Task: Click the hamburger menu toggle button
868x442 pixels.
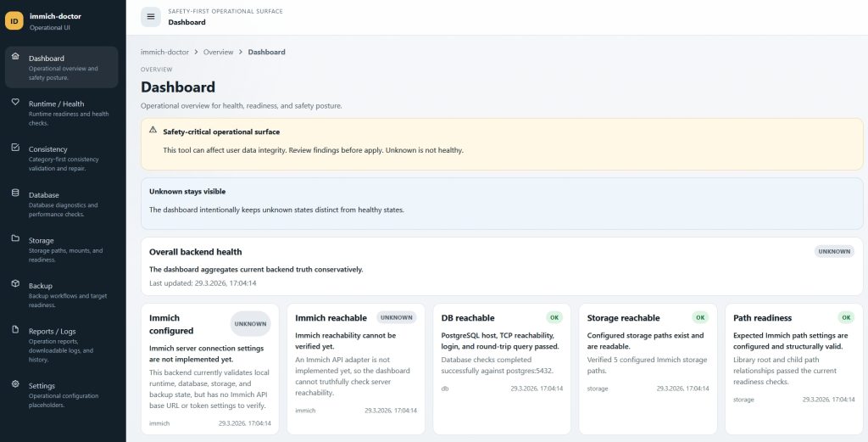Action: pyautogui.click(x=151, y=17)
